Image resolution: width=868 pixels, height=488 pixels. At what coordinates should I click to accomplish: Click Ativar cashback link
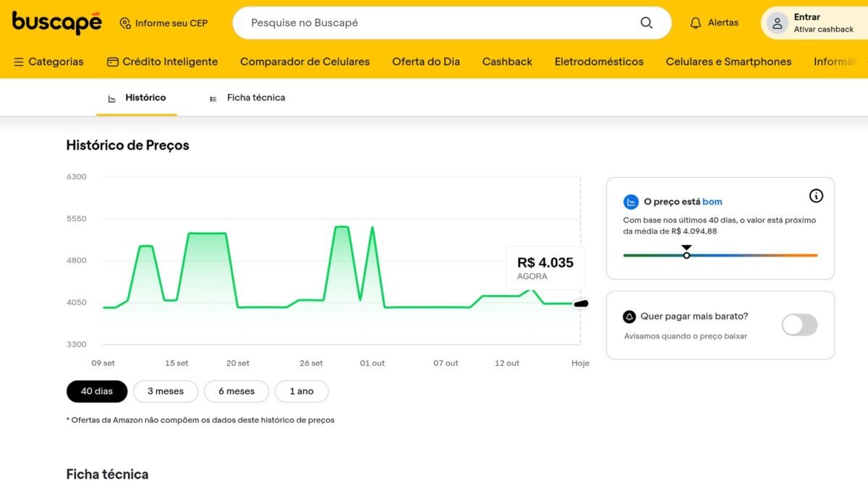coord(824,30)
